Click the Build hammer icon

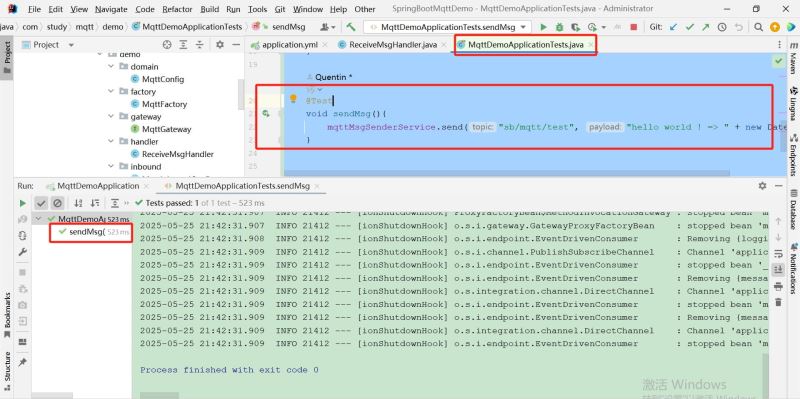tap(351, 27)
